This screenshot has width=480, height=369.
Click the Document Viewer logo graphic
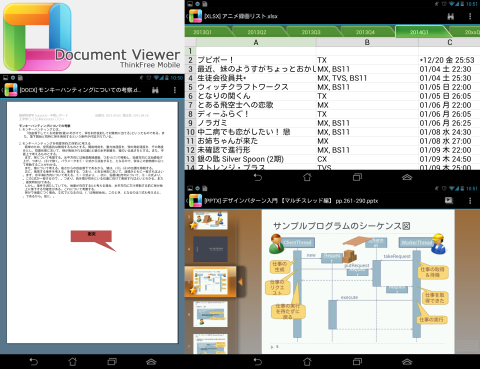[37, 37]
